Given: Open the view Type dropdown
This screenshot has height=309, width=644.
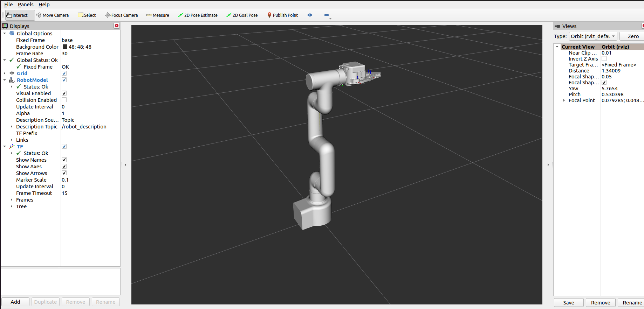Looking at the screenshot, I should point(593,36).
